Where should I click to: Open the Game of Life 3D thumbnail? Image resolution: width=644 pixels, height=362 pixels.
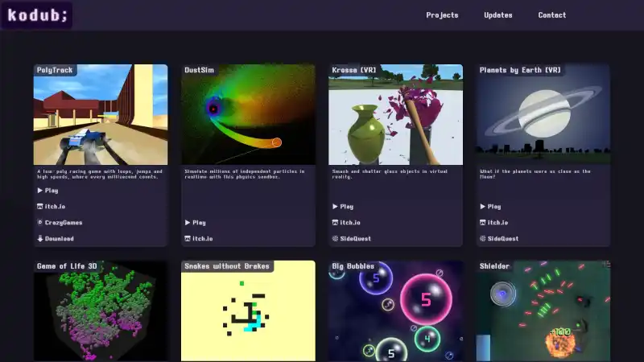point(101,314)
